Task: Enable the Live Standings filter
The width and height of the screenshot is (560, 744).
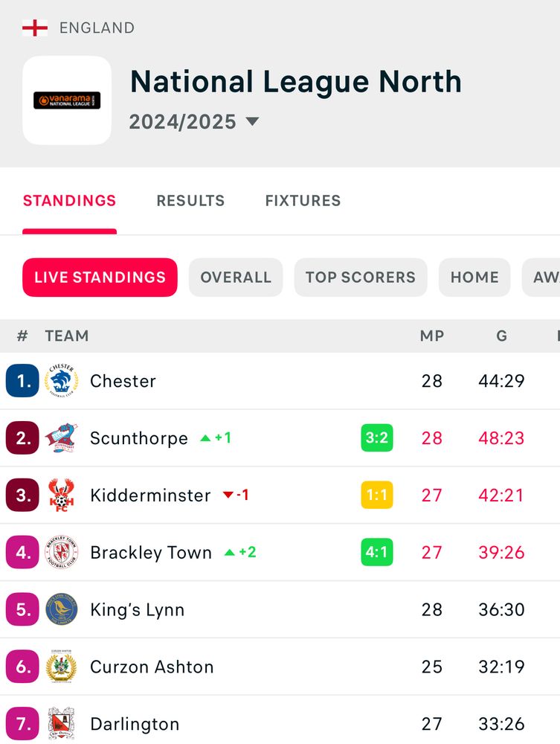Action: [100, 277]
